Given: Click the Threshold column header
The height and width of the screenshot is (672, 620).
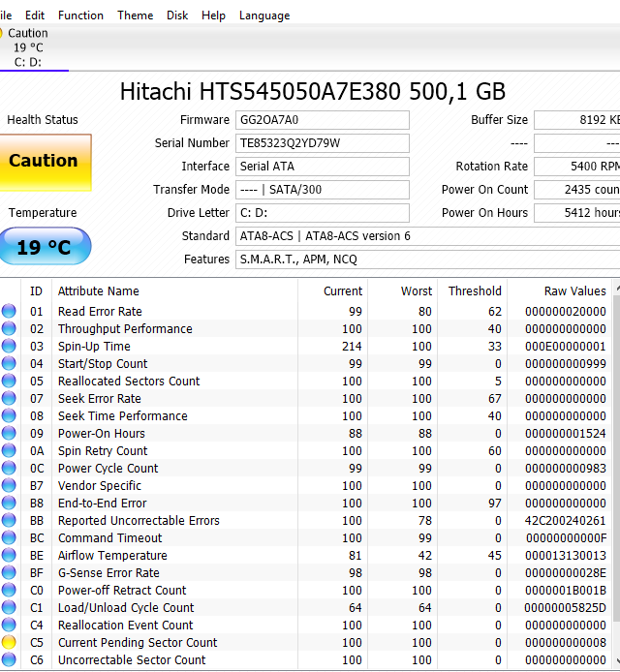Looking at the screenshot, I should (473, 291).
